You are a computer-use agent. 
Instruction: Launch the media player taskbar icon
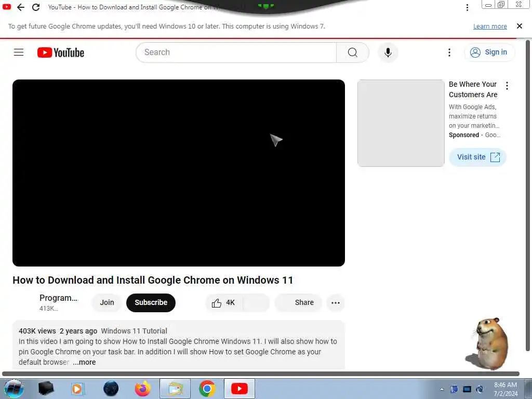pyautogui.click(x=77, y=389)
